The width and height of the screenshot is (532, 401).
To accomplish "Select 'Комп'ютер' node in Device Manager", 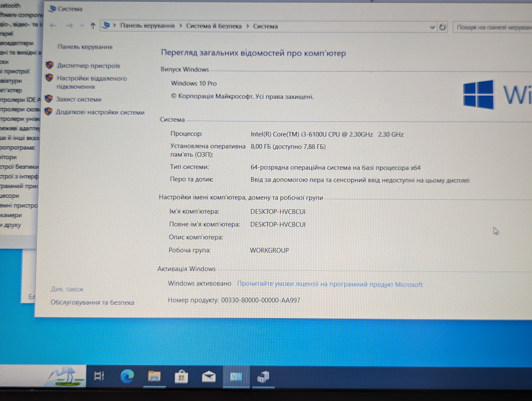I will tap(11, 90).
